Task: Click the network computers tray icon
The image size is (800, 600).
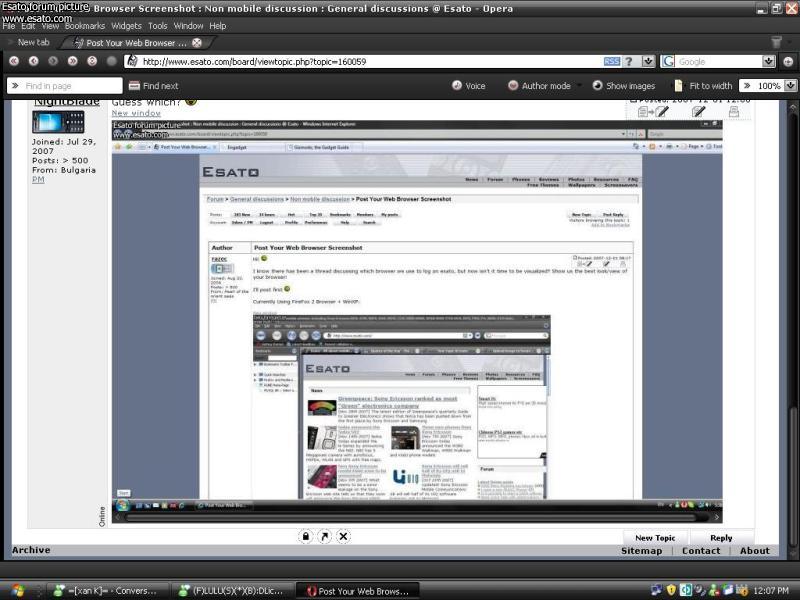Action: [657, 590]
